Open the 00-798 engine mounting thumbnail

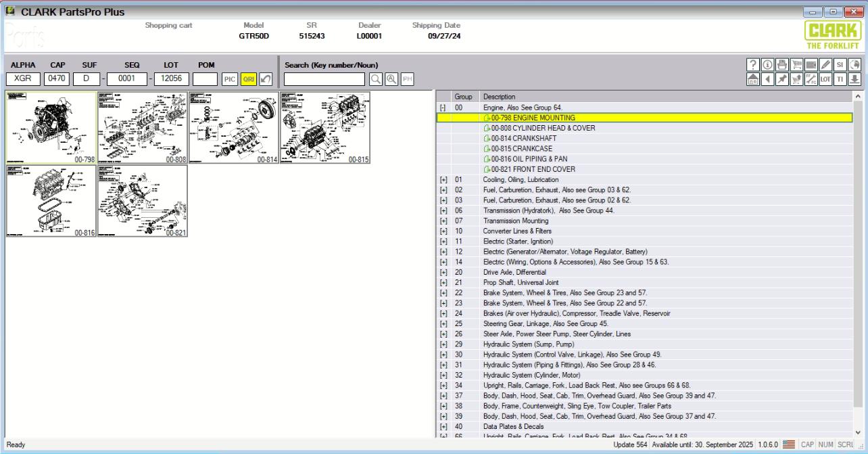51,127
